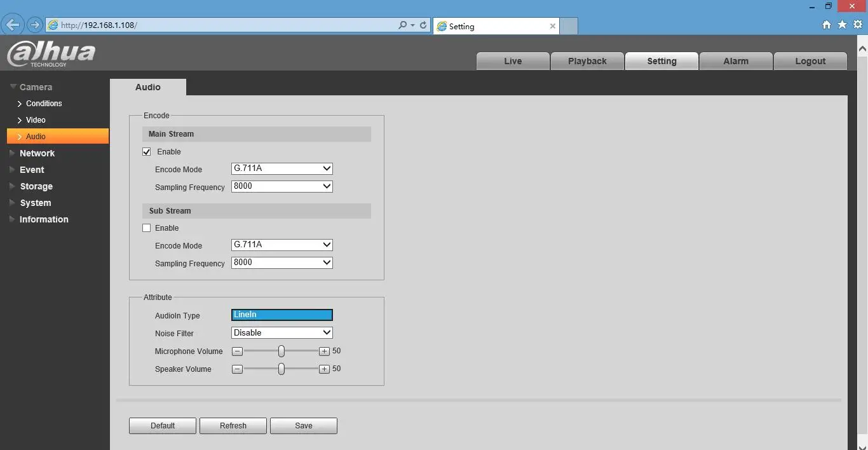
Task: Open Sub Stream Encode Mode dropdown
Action: 282,245
